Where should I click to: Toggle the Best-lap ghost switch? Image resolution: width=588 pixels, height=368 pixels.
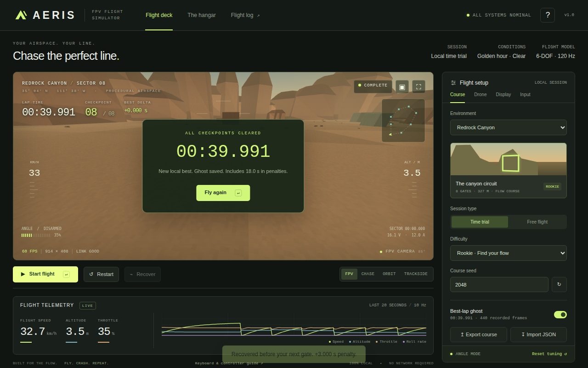click(560, 315)
